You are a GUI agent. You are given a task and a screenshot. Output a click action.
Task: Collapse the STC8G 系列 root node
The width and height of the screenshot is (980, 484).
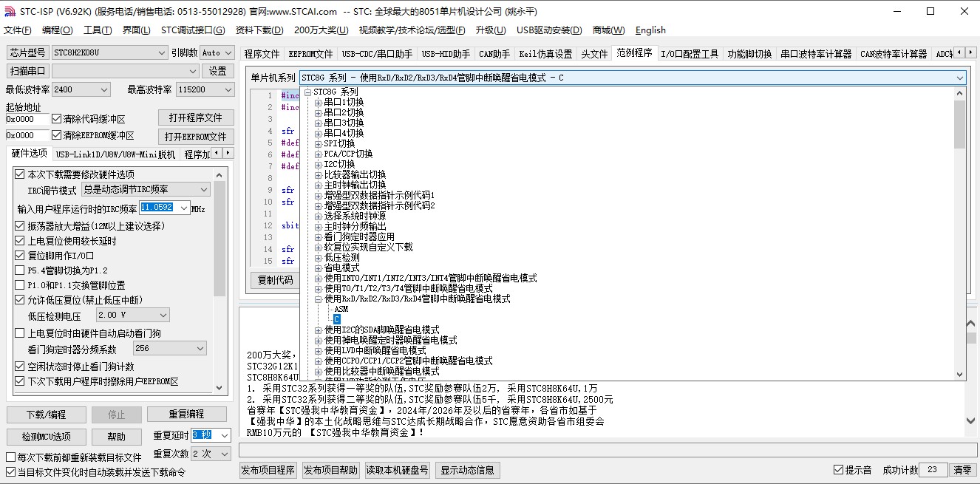click(307, 92)
